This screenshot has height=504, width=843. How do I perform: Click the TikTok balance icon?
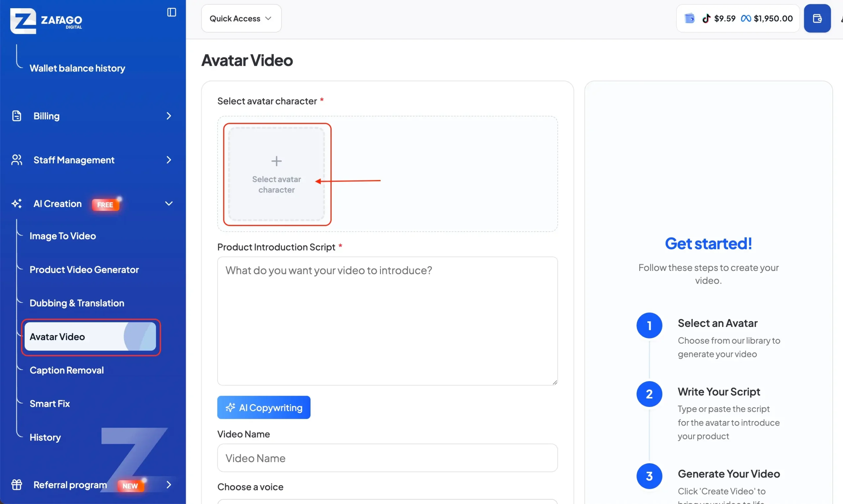[x=706, y=18]
